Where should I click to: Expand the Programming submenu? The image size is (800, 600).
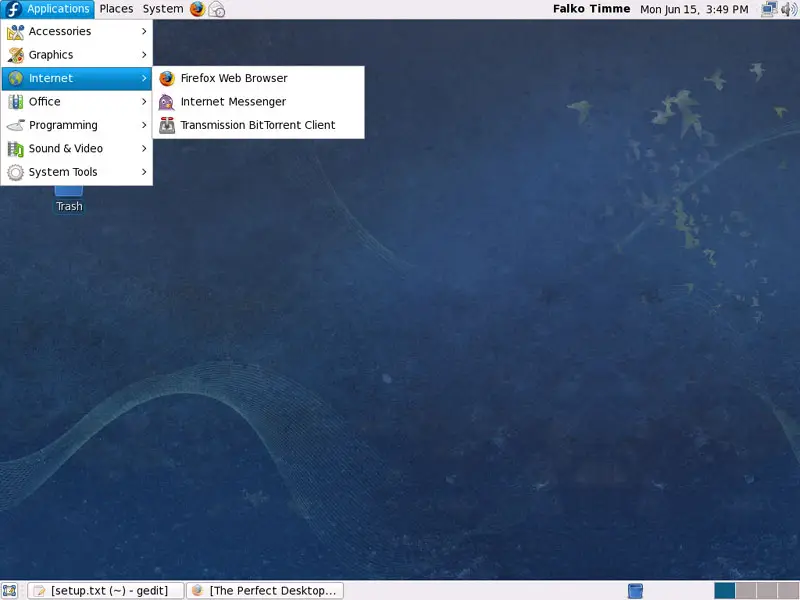[77, 125]
